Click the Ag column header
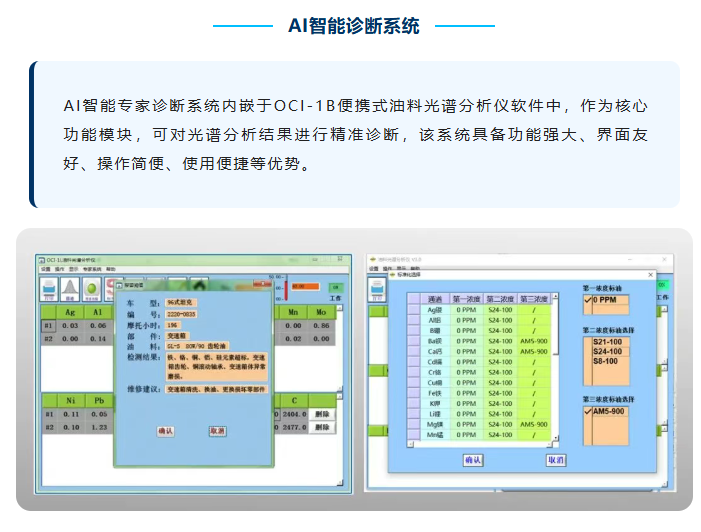This screenshot has width=701, height=532. point(70,312)
